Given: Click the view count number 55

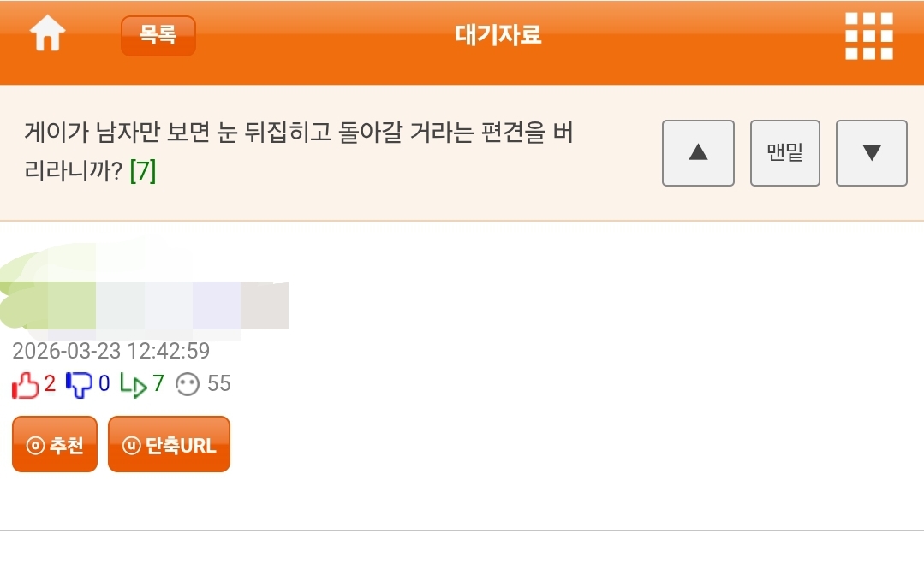Looking at the screenshot, I should (219, 384).
